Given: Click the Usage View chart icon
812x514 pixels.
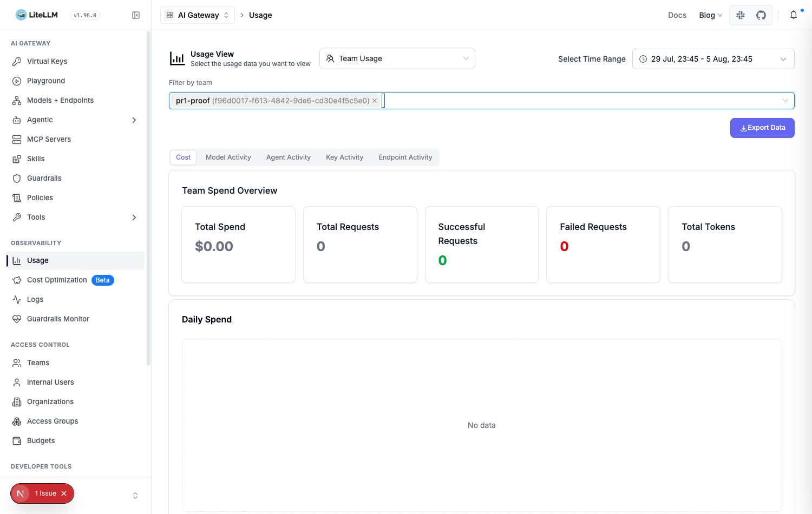Looking at the screenshot, I should pos(177,58).
